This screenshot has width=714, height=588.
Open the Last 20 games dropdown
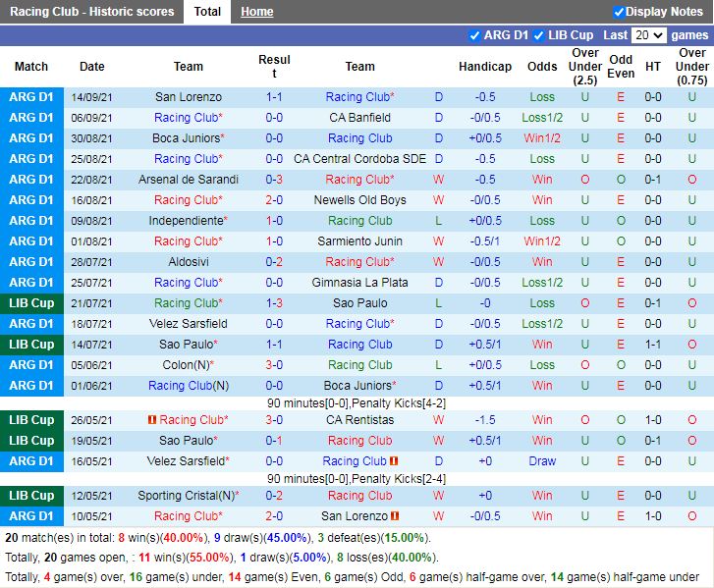point(649,35)
